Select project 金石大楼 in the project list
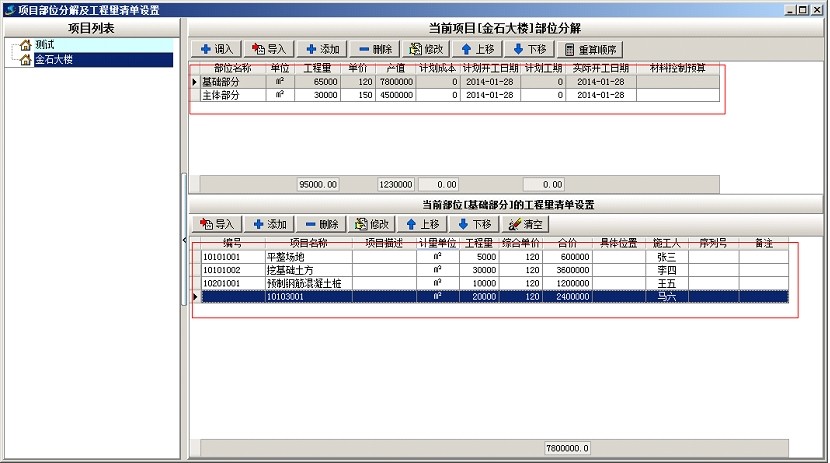This screenshot has width=830, height=463. [x=54, y=60]
